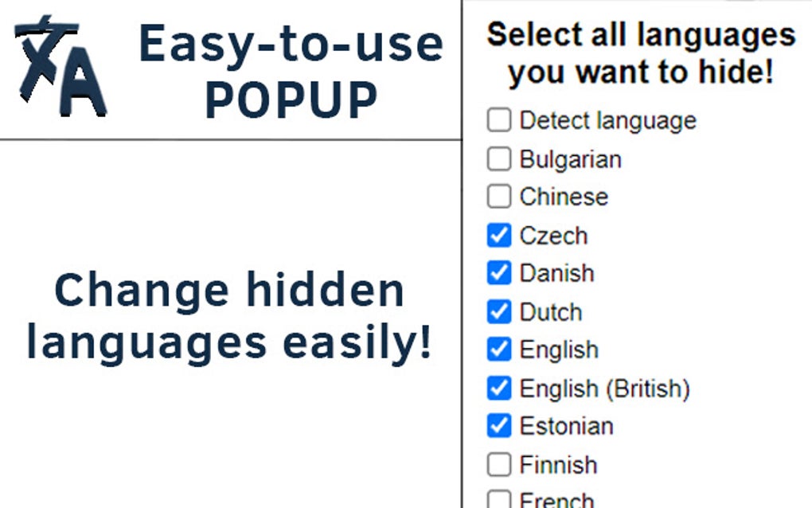This screenshot has width=812, height=508.
Task: Disable hiding English (British)
Action: pyautogui.click(x=498, y=389)
